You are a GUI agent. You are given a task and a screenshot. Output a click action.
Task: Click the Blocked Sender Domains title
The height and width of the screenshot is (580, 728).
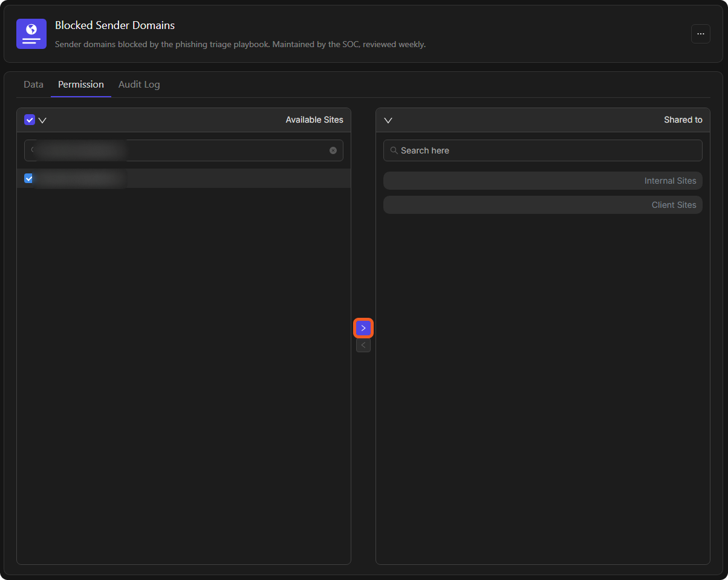coord(115,25)
